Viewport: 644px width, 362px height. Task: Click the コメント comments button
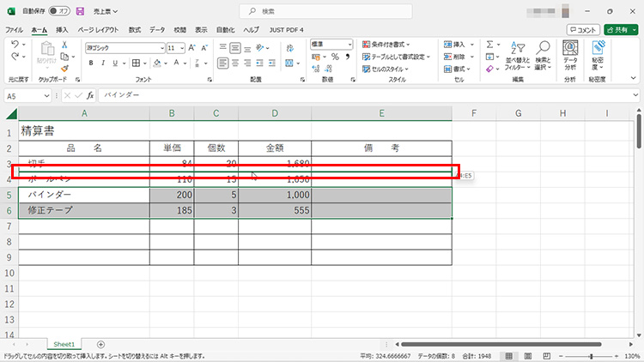583,29
